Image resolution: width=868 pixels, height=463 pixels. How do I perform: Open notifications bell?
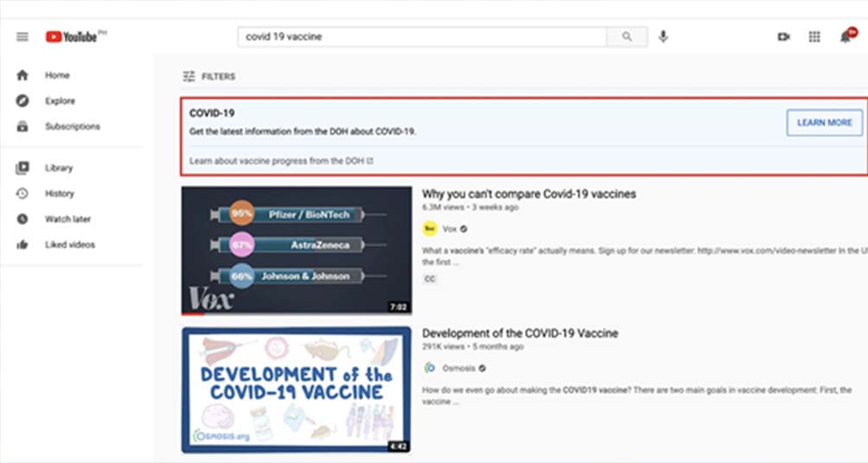click(846, 37)
